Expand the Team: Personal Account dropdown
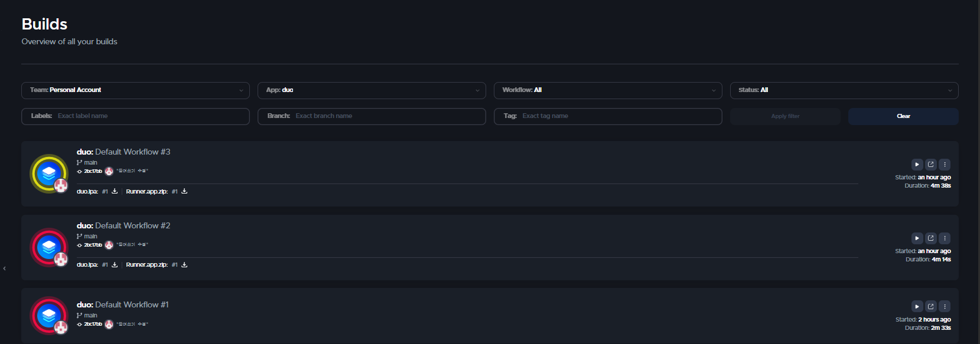The image size is (980, 344). [135, 90]
